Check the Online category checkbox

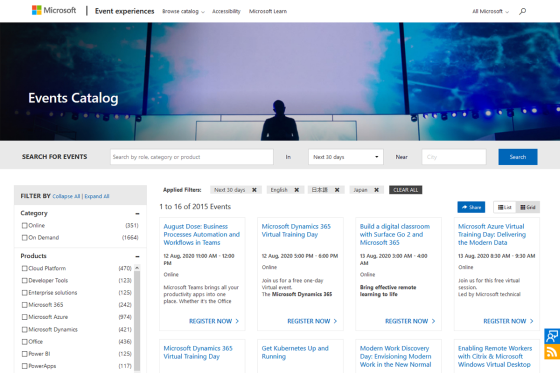(25, 225)
